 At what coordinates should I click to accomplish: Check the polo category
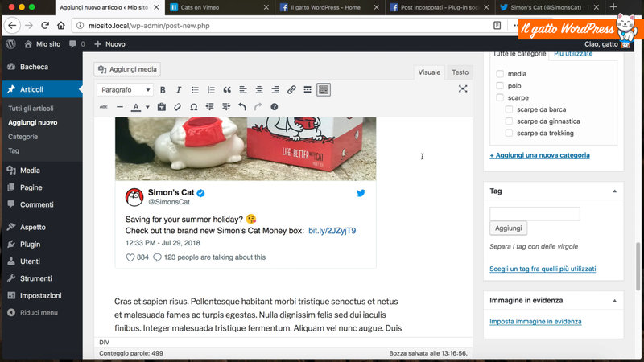point(500,86)
